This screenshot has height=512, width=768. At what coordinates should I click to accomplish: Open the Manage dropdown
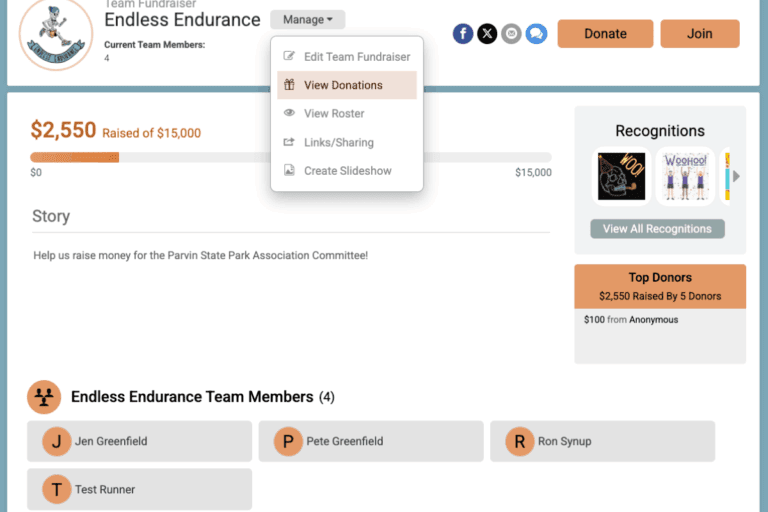click(308, 20)
